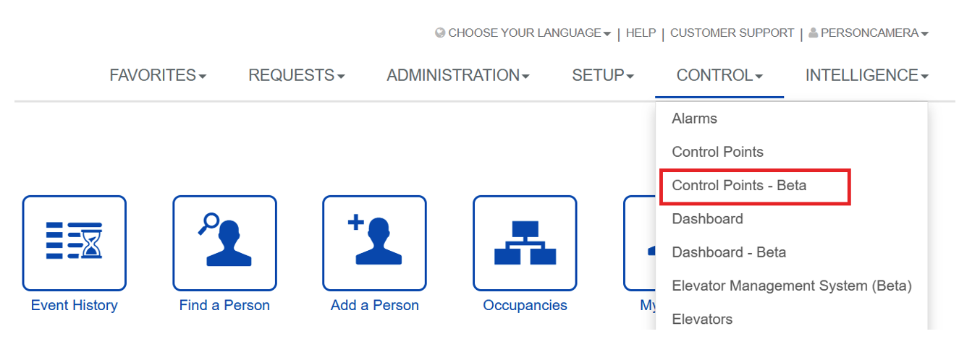Expand the Favorites dropdown menu
This screenshot has width=980, height=360.
click(x=158, y=75)
